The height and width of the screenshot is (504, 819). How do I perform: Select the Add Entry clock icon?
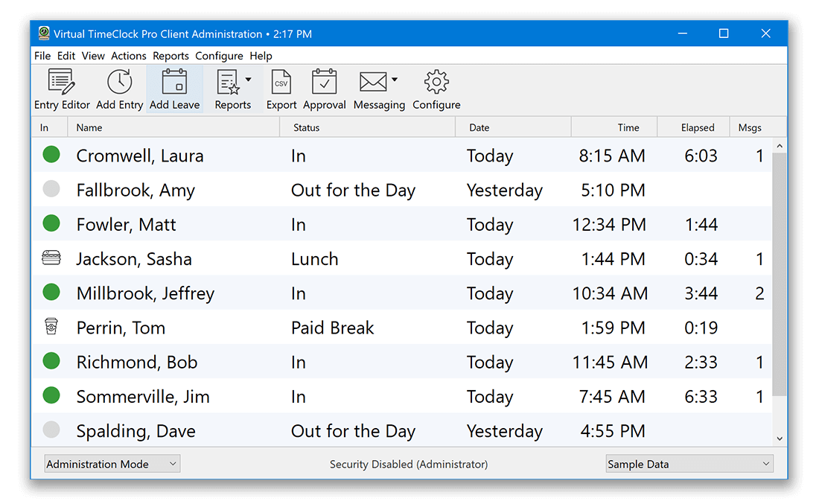118,82
